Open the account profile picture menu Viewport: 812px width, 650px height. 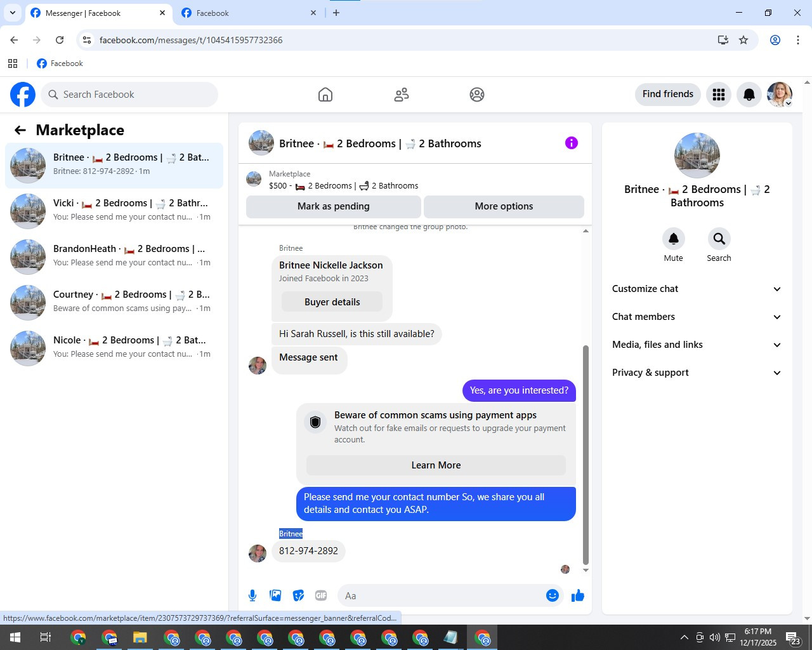[780, 95]
